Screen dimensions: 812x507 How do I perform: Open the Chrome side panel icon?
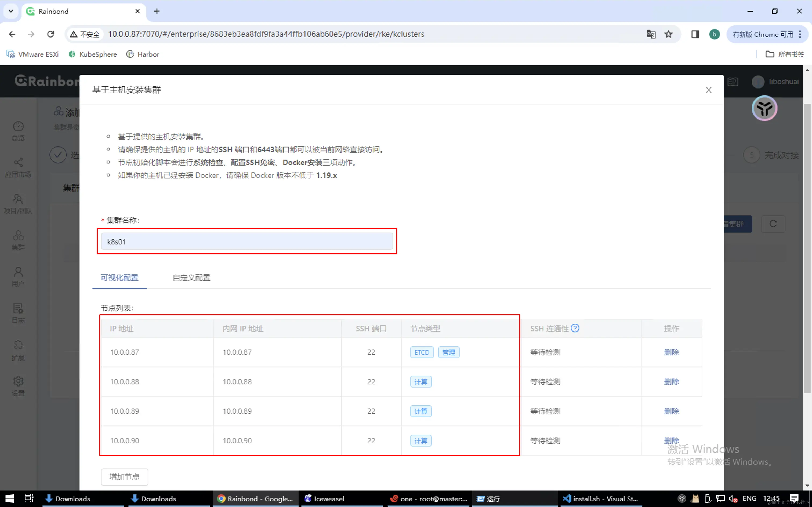coord(695,34)
